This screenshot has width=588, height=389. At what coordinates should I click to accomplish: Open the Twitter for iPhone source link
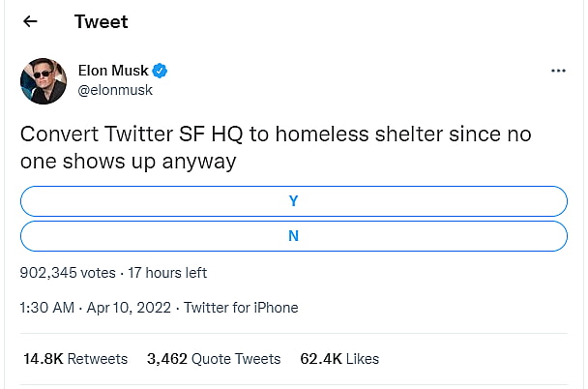pos(241,308)
